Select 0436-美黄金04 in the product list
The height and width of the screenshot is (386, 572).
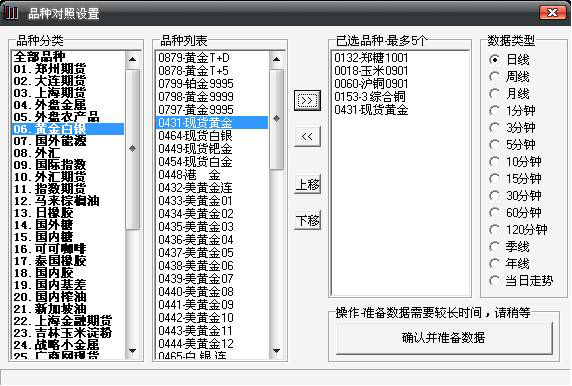(212, 240)
